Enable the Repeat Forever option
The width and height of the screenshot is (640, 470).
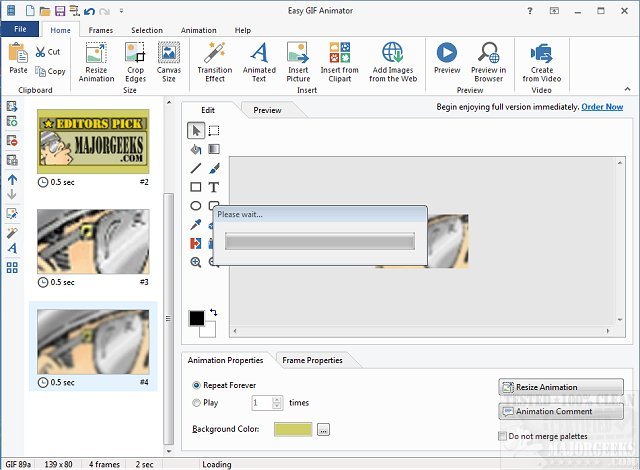tap(196, 385)
